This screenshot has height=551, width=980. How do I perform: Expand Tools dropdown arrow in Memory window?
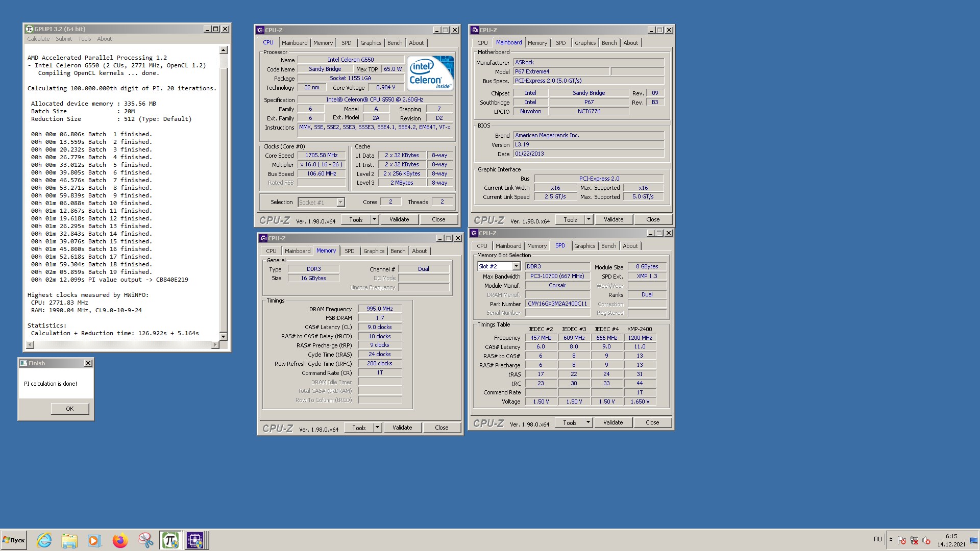[377, 428]
